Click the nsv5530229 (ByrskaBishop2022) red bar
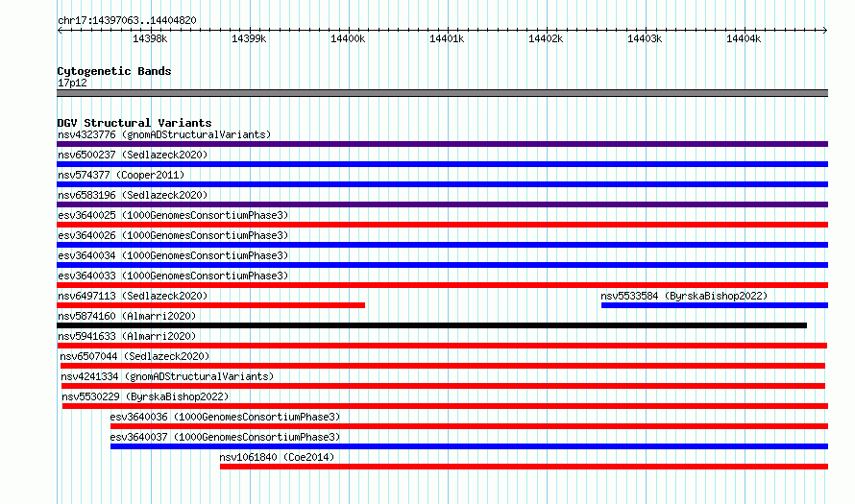 445,406
